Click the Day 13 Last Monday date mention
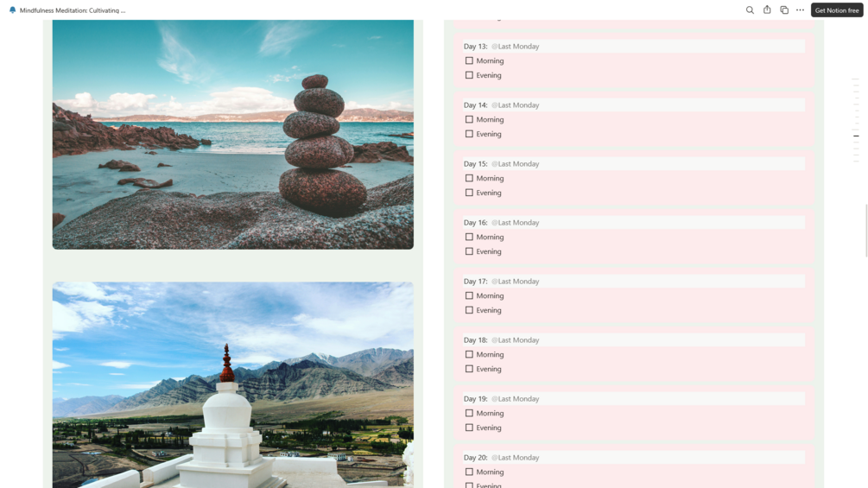Screen dimensions: 868x488 click(516, 47)
